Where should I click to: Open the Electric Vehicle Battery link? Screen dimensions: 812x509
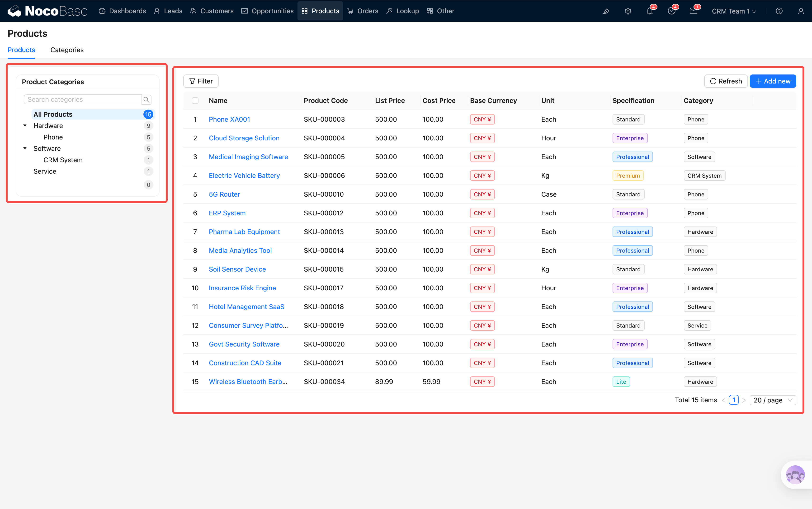[x=244, y=175]
